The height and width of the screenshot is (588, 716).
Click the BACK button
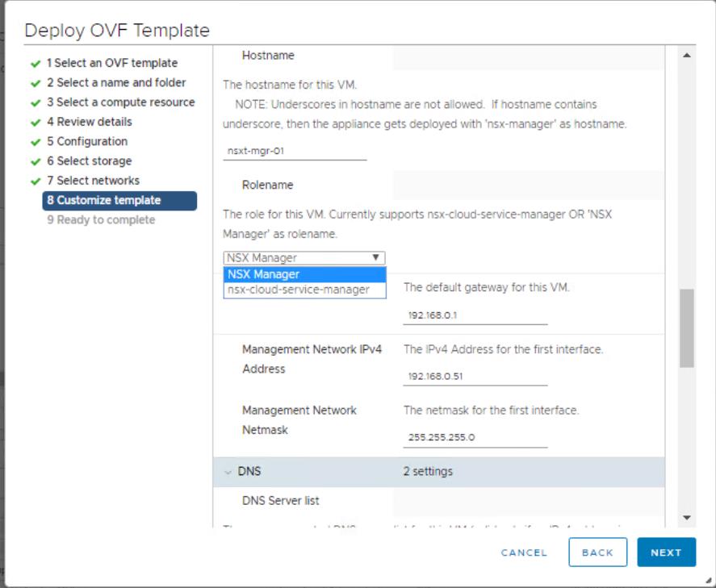point(597,552)
